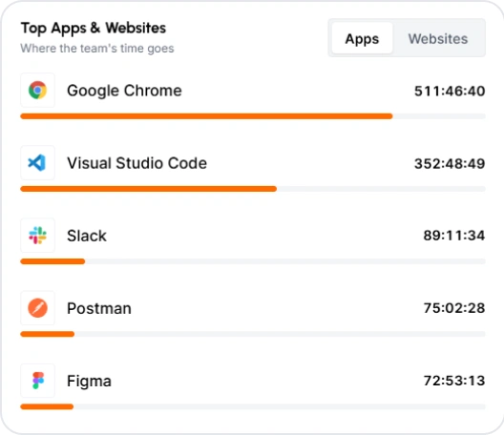Click the Postman app icon
The image size is (504, 435).
click(x=37, y=308)
